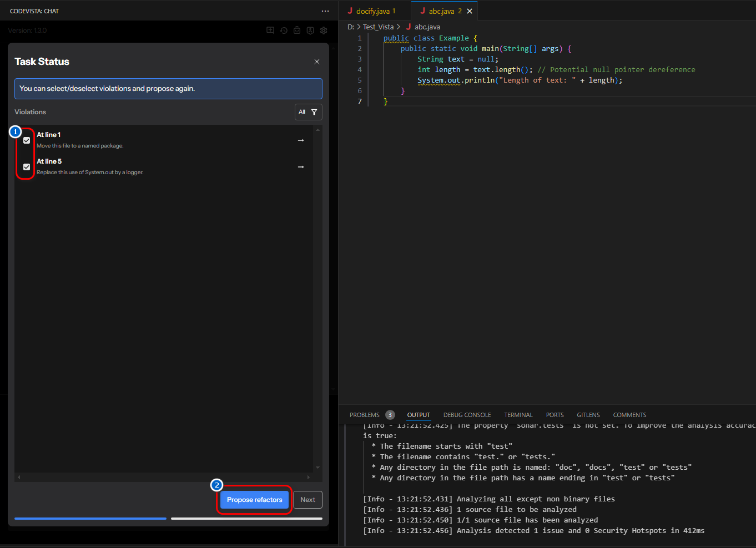This screenshot has width=756, height=548.
Task: Open CodeVista settings gear icon
Action: [324, 31]
